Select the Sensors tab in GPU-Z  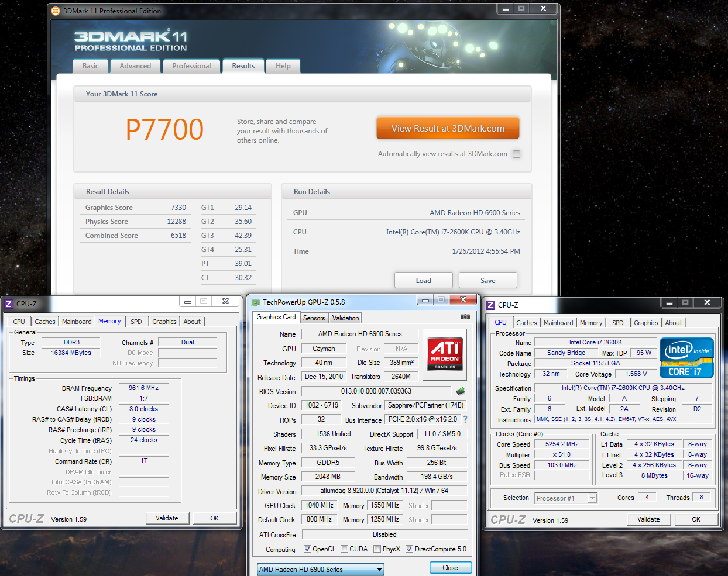coord(314,318)
